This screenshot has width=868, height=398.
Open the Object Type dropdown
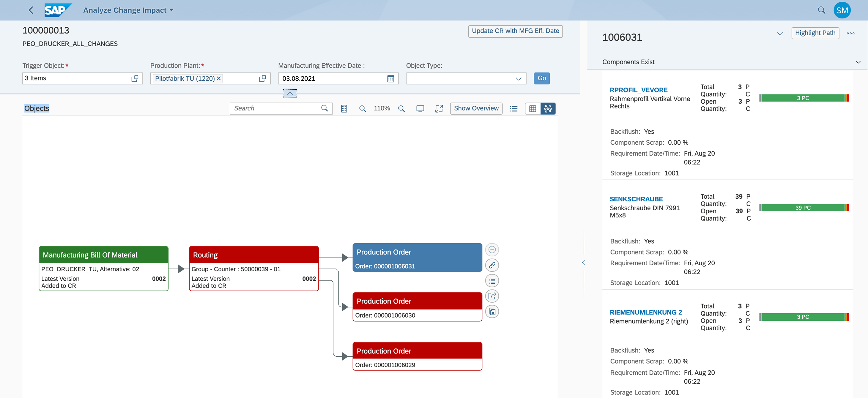pyautogui.click(x=518, y=78)
